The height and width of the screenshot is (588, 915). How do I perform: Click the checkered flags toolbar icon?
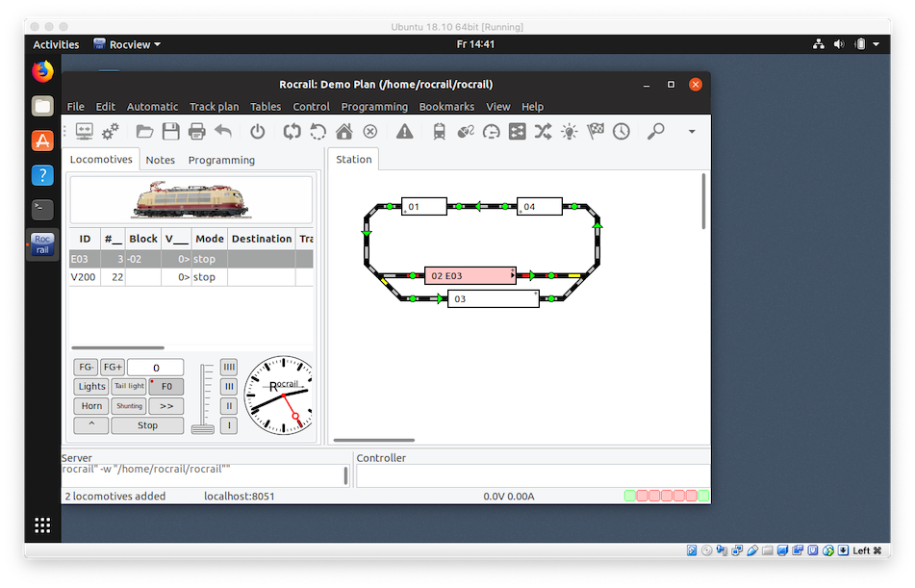click(x=596, y=132)
